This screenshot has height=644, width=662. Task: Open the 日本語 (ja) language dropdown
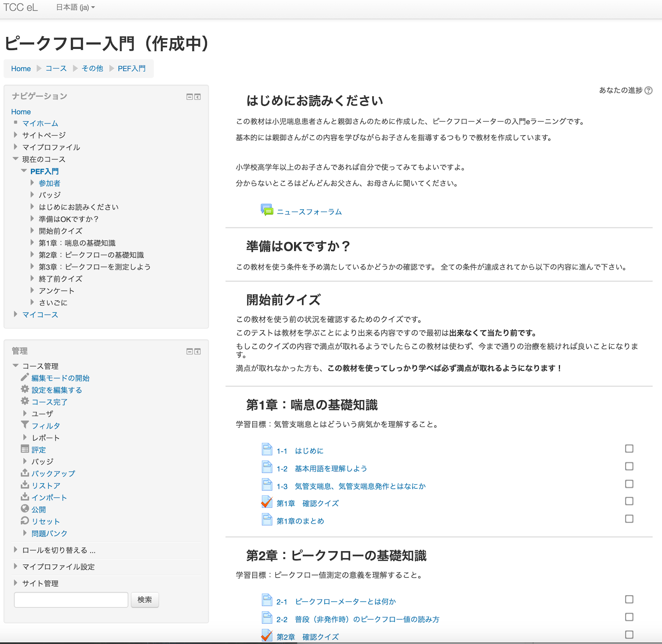[x=76, y=7]
